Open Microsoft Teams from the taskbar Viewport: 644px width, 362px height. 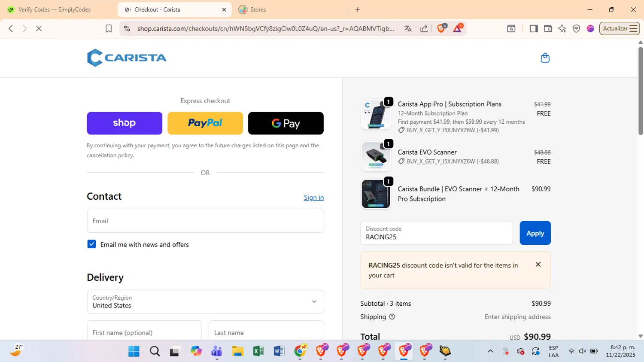click(x=217, y=351)
